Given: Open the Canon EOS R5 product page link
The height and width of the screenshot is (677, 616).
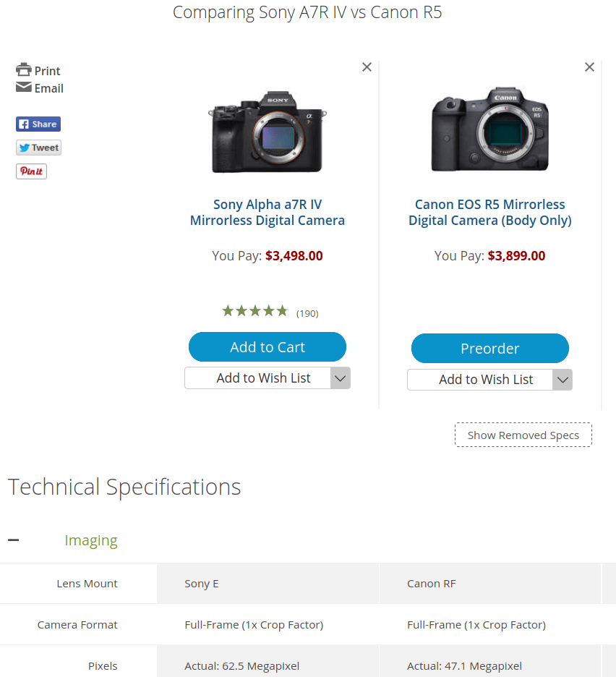Looking at the screenshot, I should coord(489,212).
